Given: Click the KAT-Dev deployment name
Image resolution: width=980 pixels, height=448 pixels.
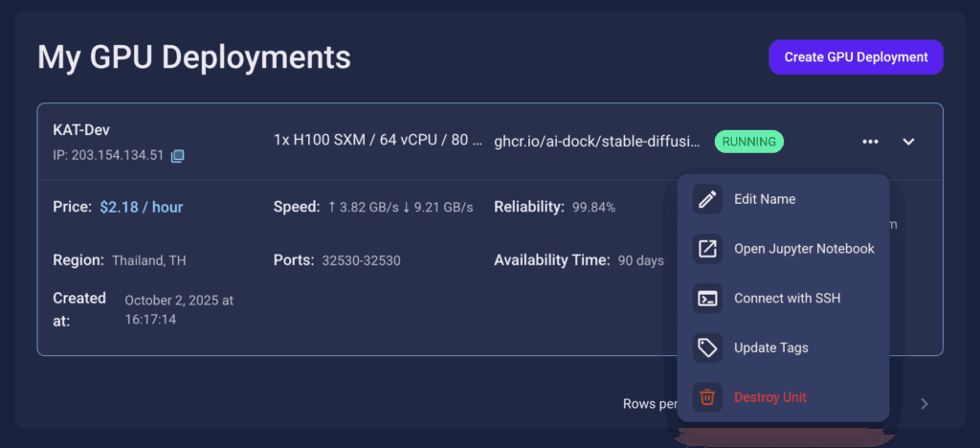Looking at the screenshot, I should [83, 129].
